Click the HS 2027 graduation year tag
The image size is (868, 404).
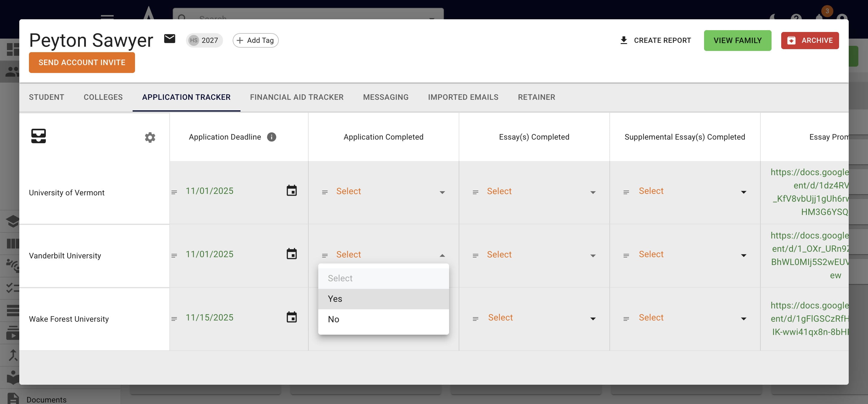204,40
